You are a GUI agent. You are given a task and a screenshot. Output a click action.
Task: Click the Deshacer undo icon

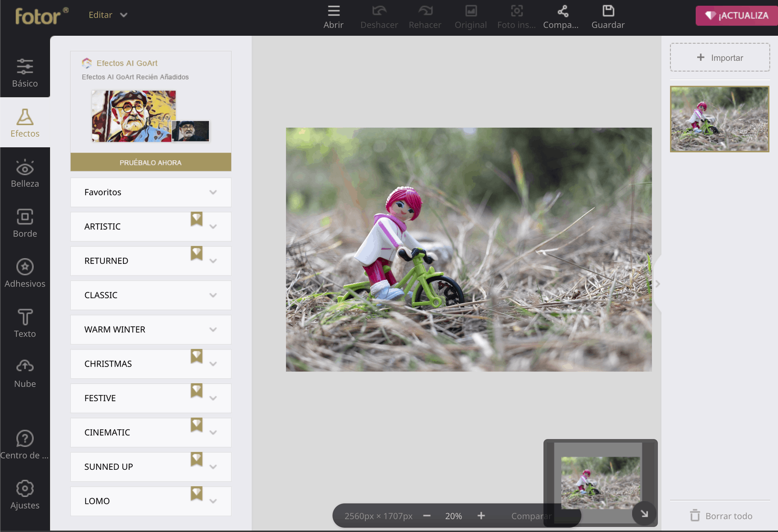(x=379, y=11)
